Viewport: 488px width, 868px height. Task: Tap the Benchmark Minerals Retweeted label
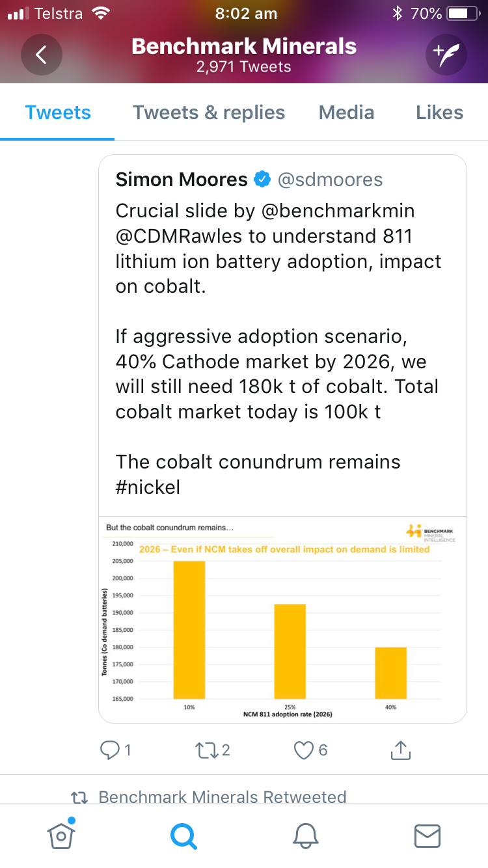[x=222, y=797]
